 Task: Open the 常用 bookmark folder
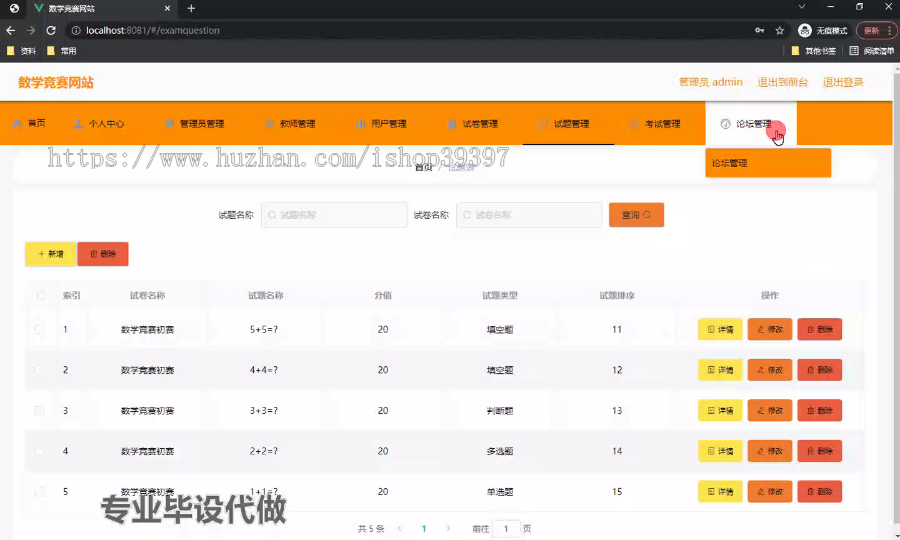tap(61, 51)
